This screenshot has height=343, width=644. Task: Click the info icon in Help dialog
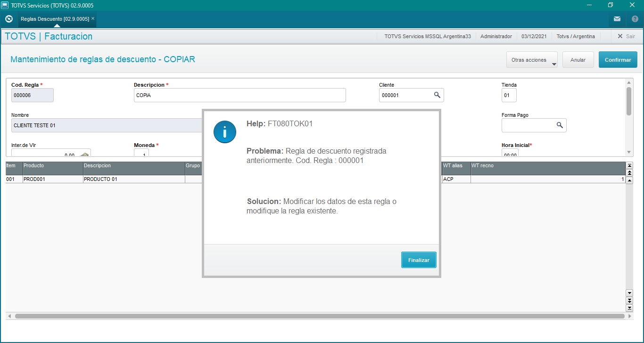(225, 131)
